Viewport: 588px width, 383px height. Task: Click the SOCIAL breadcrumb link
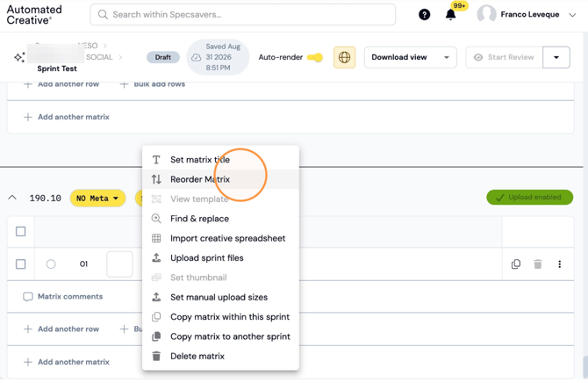pyautogui.click(x=99, y=57)
